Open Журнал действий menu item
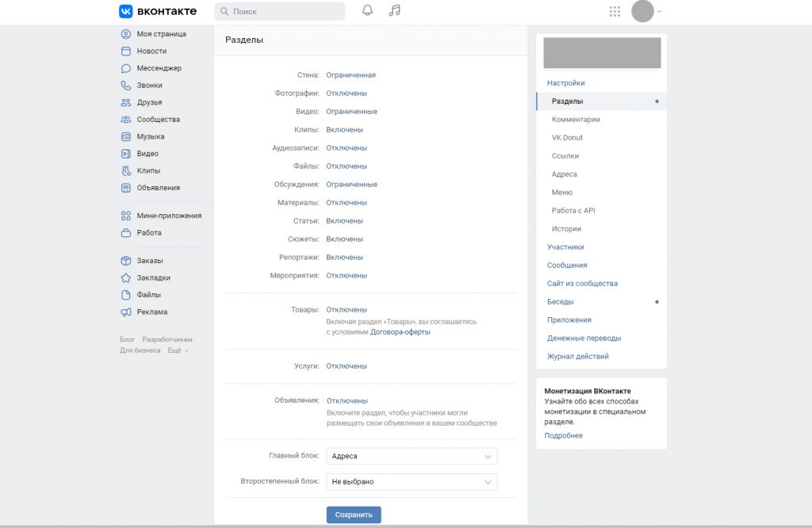The width and height of the screenshot is (812, 528). [578, 356]
